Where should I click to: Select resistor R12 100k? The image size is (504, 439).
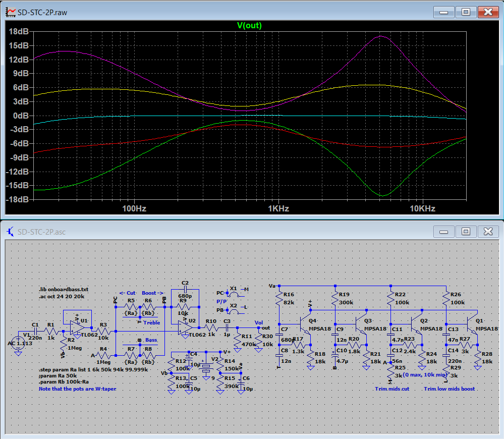click(172, 365)
